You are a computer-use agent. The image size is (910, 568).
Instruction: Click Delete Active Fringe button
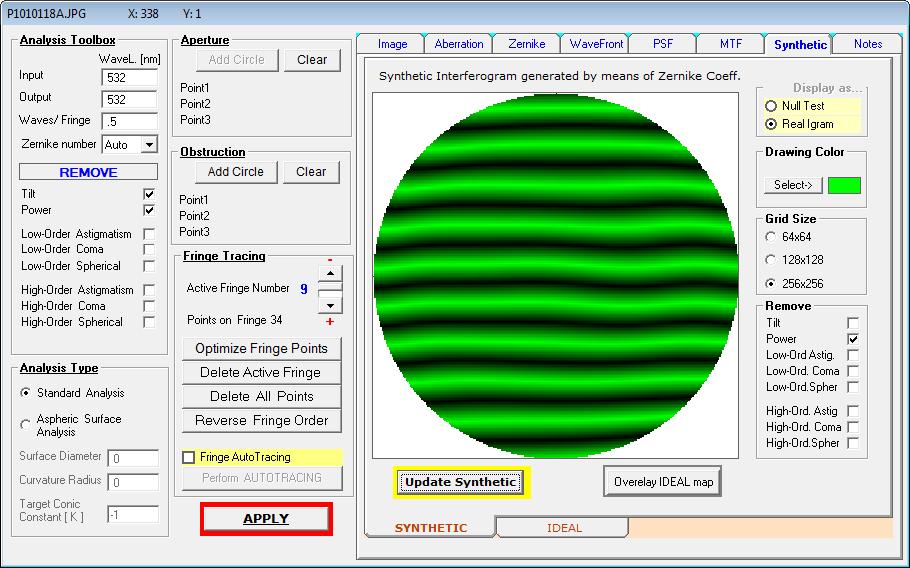coord(261,372)
